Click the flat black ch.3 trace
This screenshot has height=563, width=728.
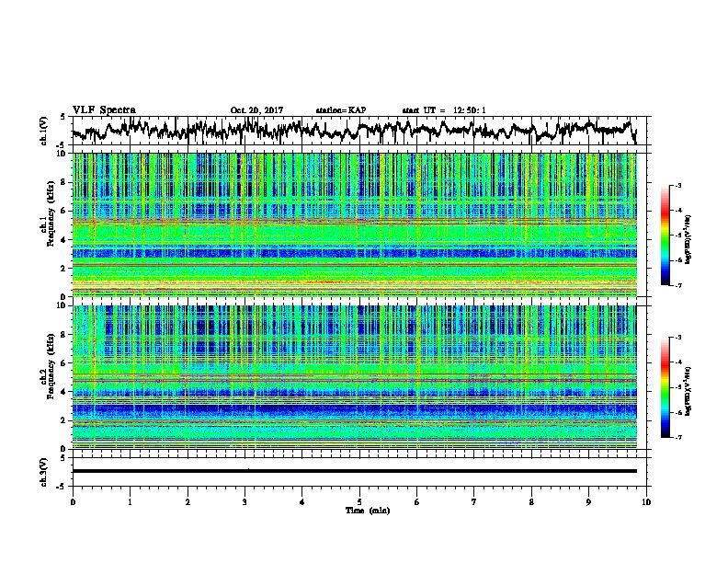pyautogui.click(x=354, y=471)
